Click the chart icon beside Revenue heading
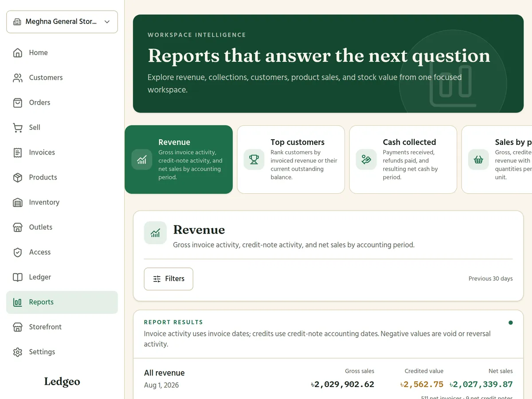This screenshot has height=399, width=532. tap(155, 233)
